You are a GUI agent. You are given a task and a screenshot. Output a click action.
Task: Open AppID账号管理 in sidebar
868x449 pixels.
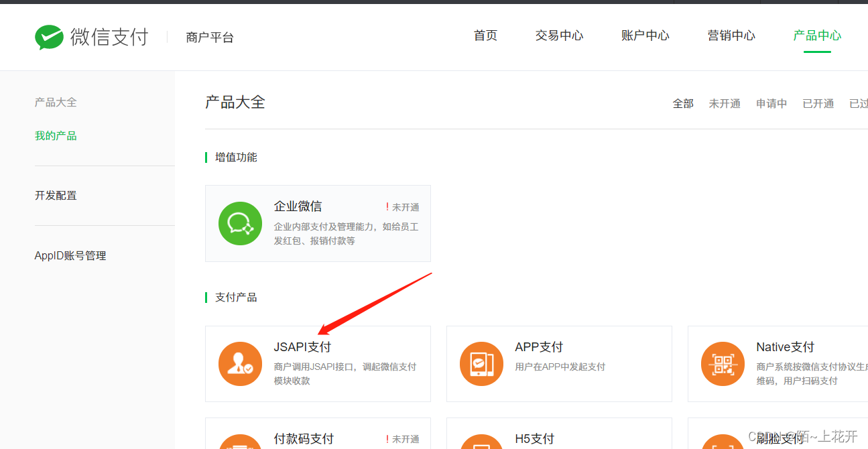70,256
